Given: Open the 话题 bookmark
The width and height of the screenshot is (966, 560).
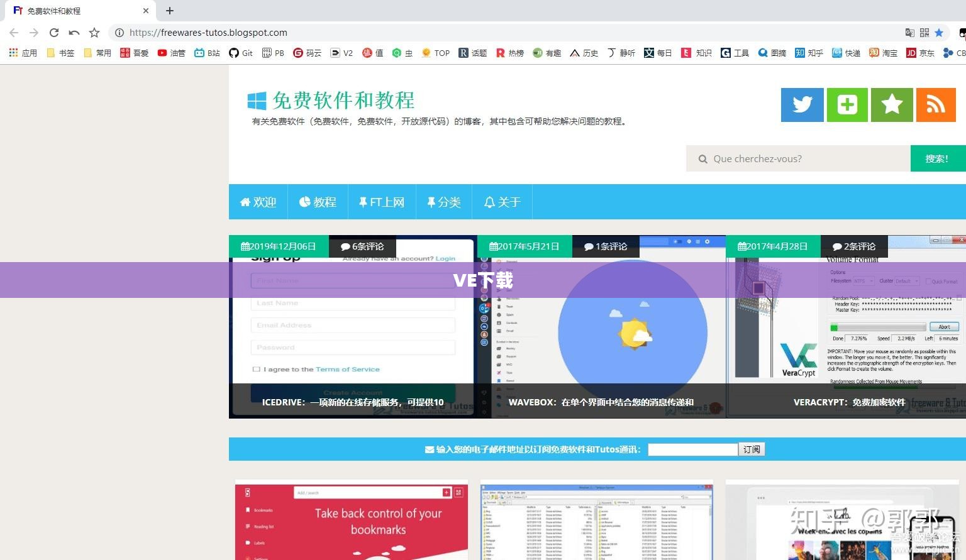Looking at the screenshot, I should 473,53.
